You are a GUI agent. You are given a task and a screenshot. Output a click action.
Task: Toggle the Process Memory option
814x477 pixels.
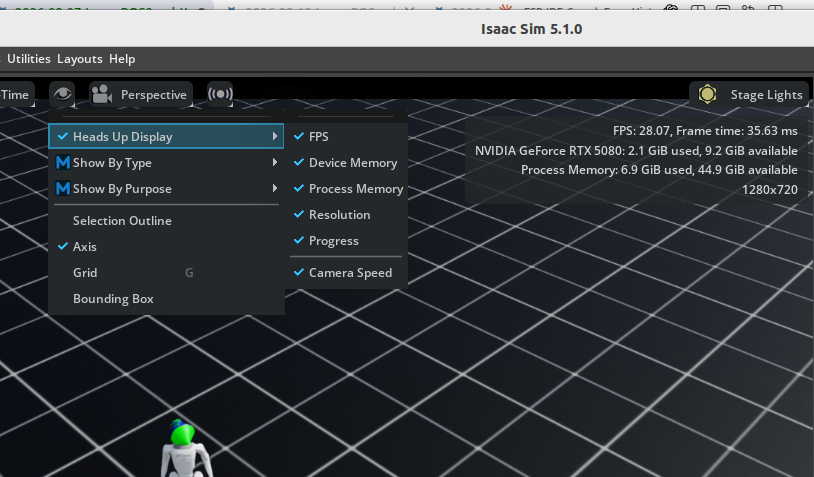pos(346,188)
